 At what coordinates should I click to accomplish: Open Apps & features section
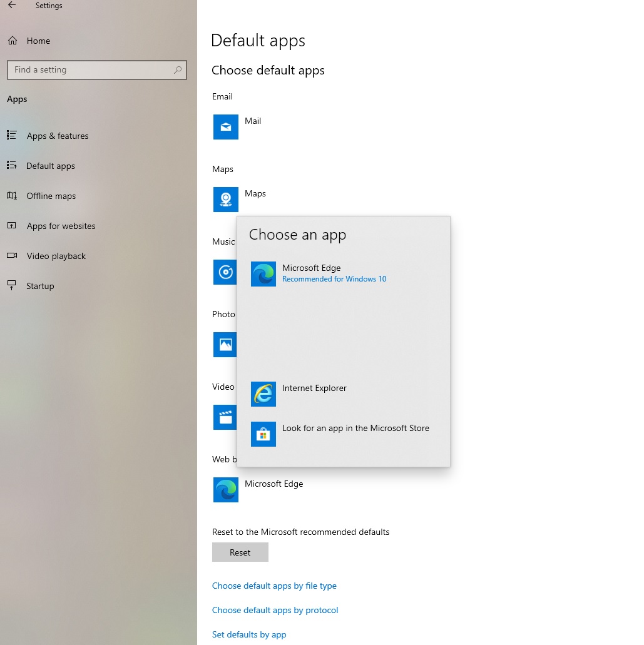point(58,136)
